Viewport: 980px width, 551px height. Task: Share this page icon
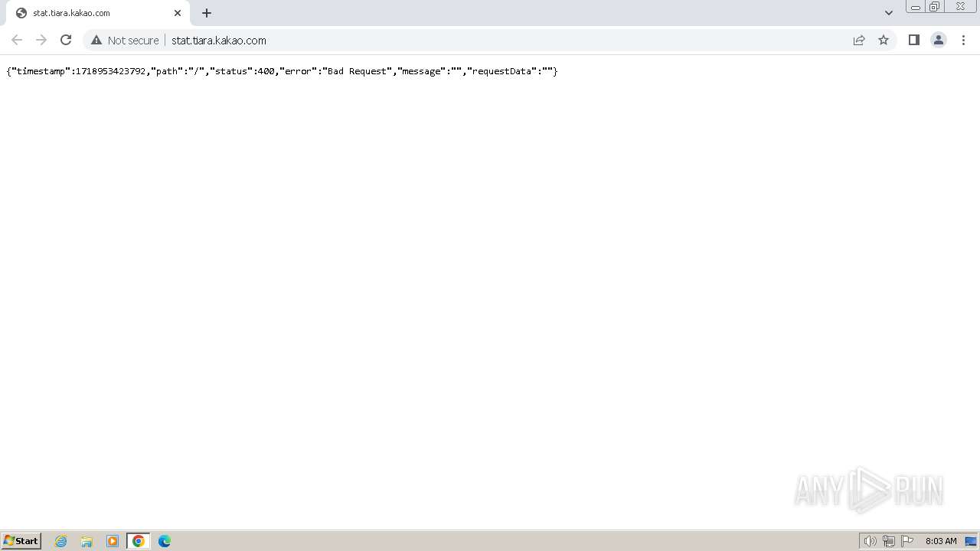(x=859, y=40)
